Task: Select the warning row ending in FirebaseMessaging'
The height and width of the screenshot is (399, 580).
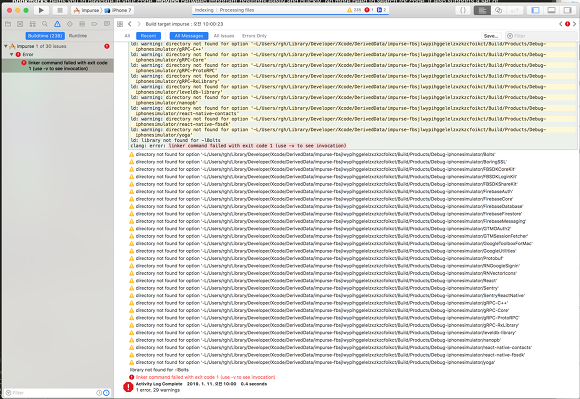Action: [327, 221]
